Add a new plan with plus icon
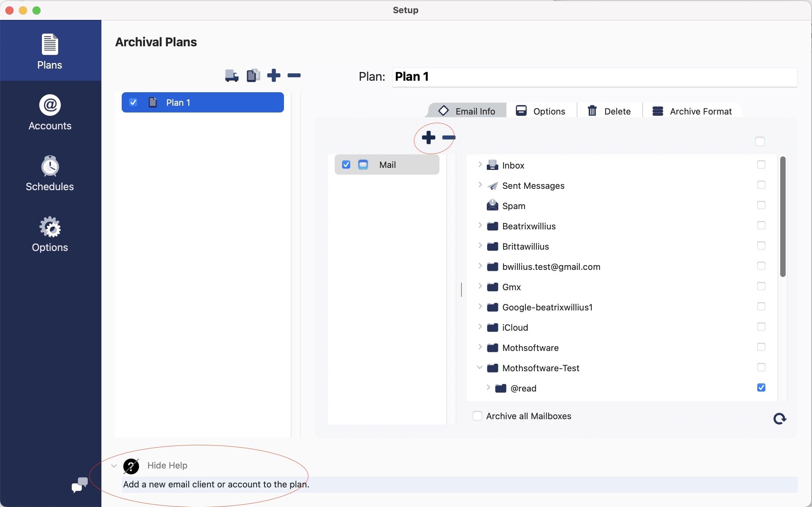 tap(273, 75)
